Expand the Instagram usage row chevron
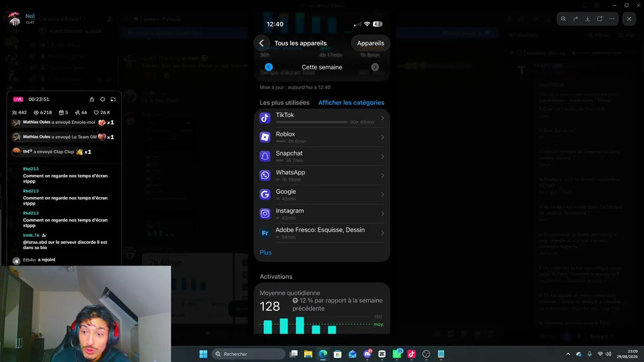This screenshot has width=644, height=362. pyautogui.click(x=382, y=214)
